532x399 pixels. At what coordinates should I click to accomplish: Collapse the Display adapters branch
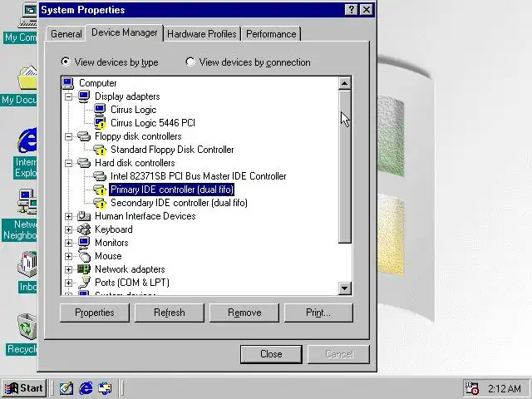point(68,96)
